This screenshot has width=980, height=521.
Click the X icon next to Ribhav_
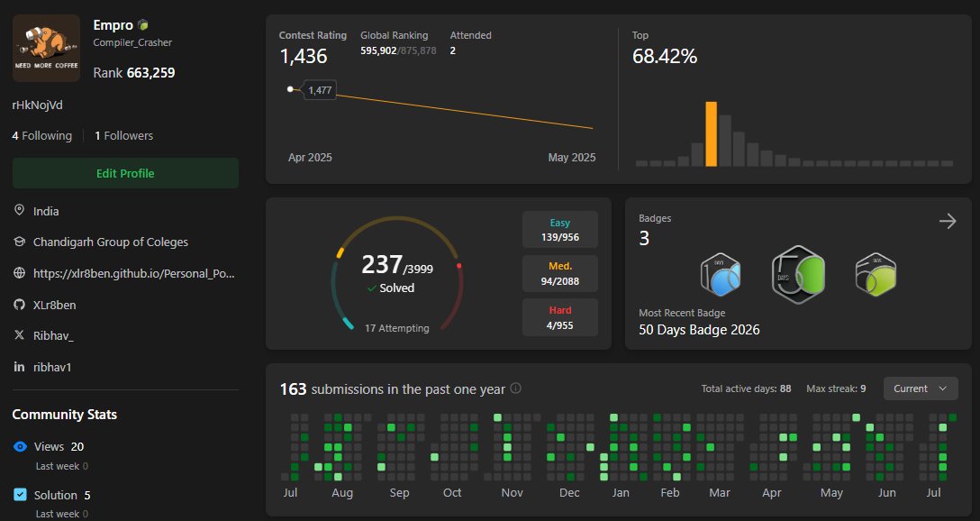pyautogui.click(x=20, y=335)
